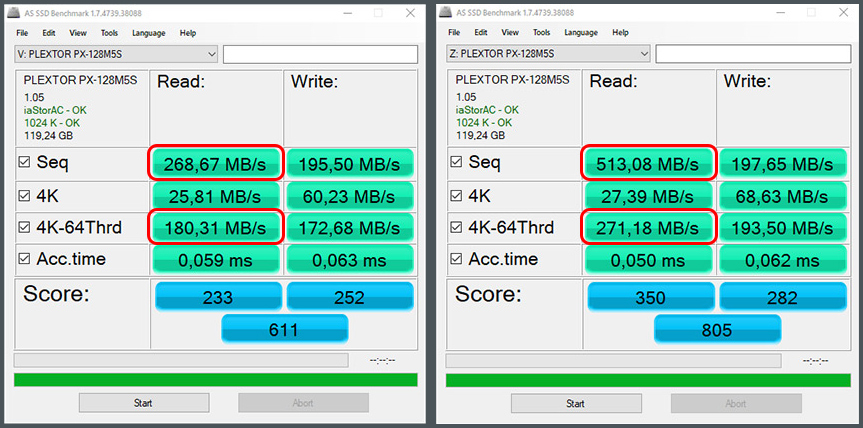The height and width of the screenshot is (428, 863).
Task: Toggle 4K-64Thrd checkbox in left window
Action: pyautogui.click(x=24, y=228)
